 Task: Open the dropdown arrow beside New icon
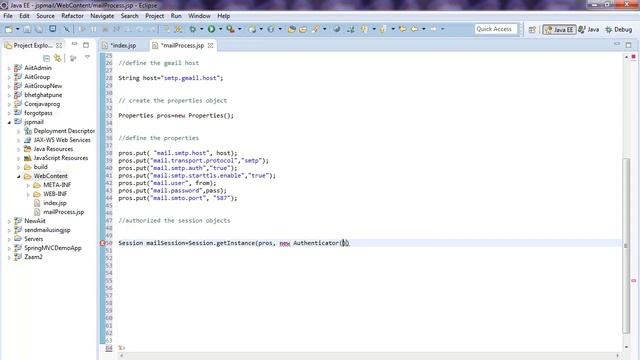coord(18,29)
